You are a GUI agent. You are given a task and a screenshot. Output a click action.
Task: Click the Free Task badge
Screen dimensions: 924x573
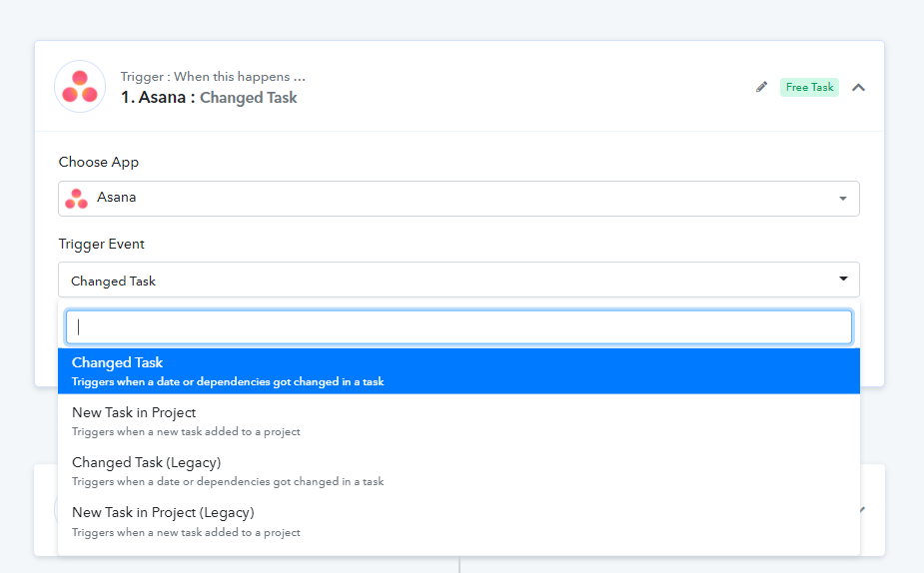809,87
